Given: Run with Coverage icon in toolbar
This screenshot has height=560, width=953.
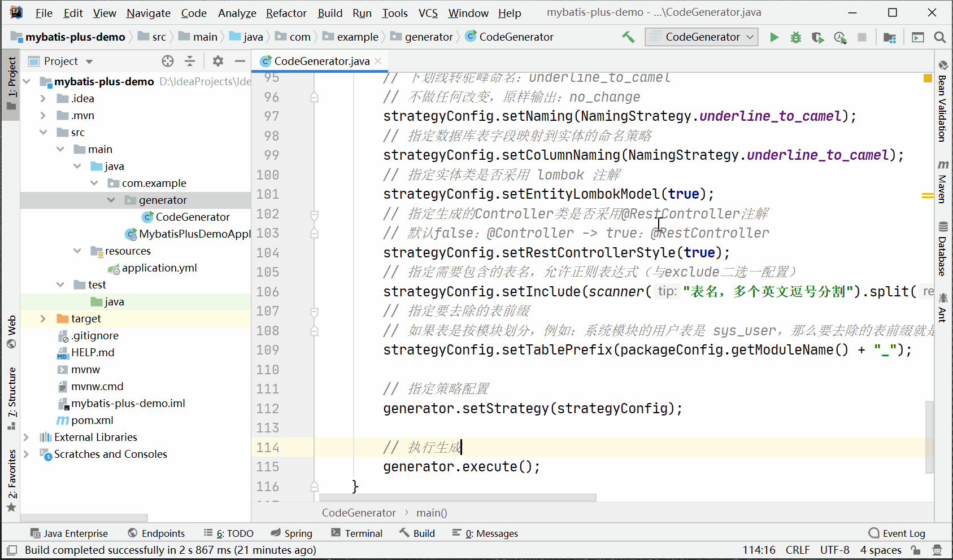Looking at the screenshot, I should pos(817,37).
